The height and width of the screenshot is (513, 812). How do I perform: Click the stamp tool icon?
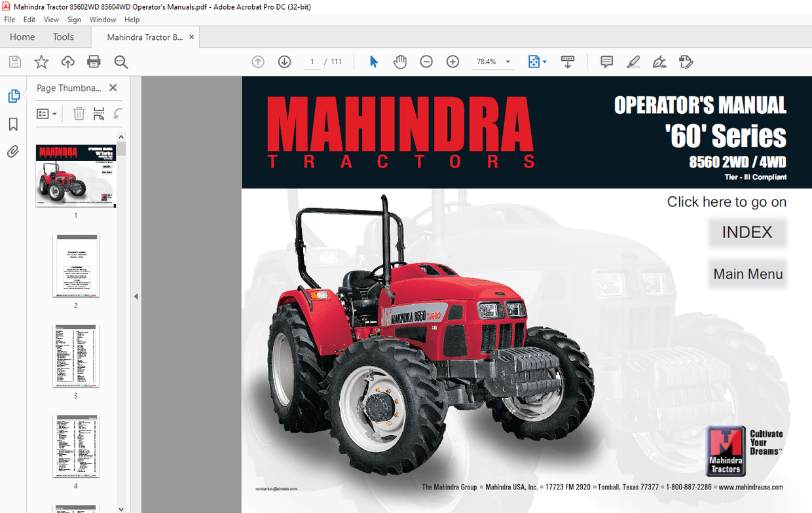[x=686, y=62]
